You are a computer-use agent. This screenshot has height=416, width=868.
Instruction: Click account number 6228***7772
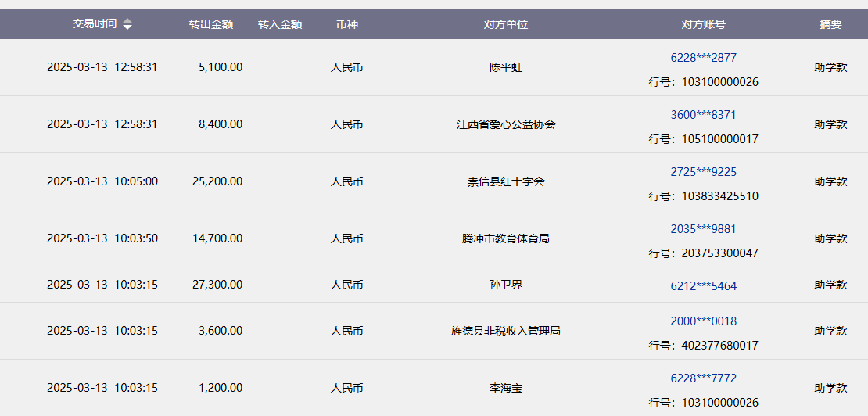click(x=703, y=378)
